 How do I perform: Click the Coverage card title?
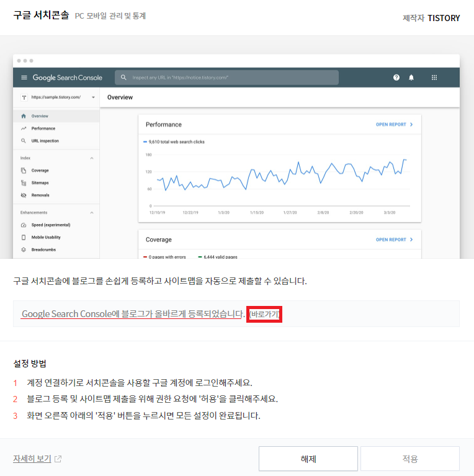[x=158, y=240]
